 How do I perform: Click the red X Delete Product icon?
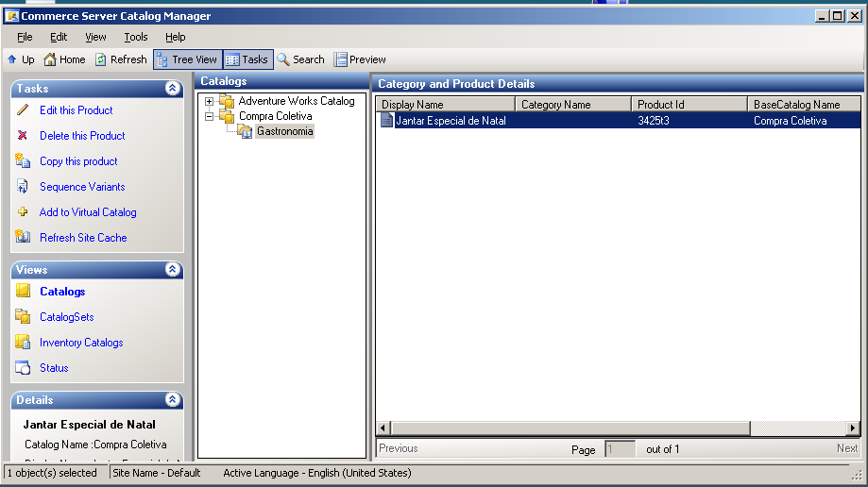click(23, 135)
